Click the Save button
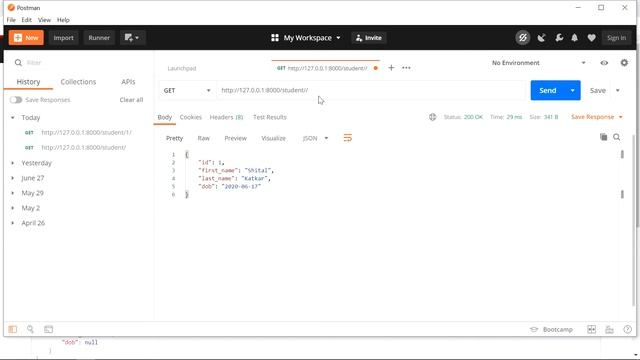This screenshot has width=640, height=360. tap(598, 90)
